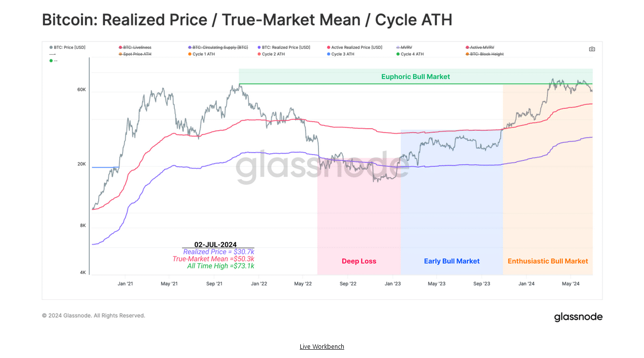
Task: Enable the BTC: Block Height series
Action: tap(487, 54)
